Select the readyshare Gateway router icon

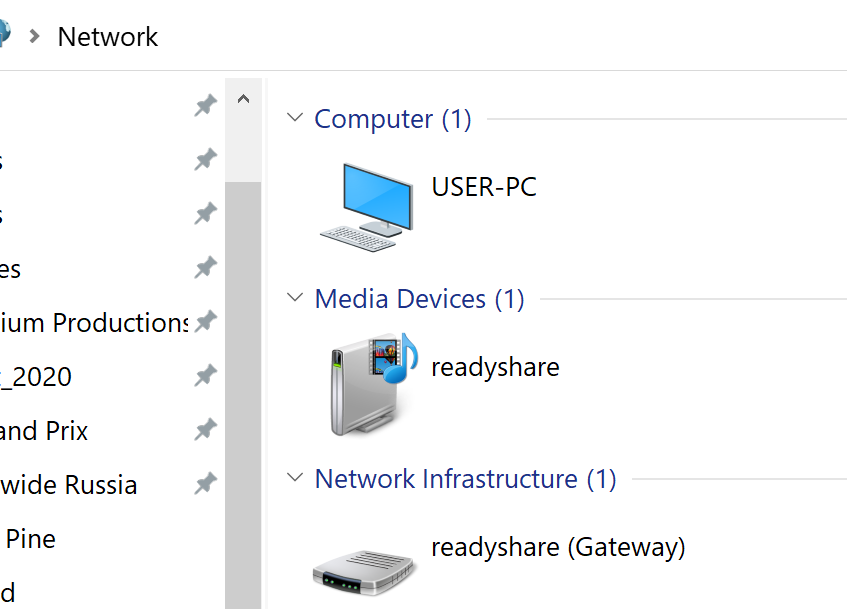tap(363, 571)
